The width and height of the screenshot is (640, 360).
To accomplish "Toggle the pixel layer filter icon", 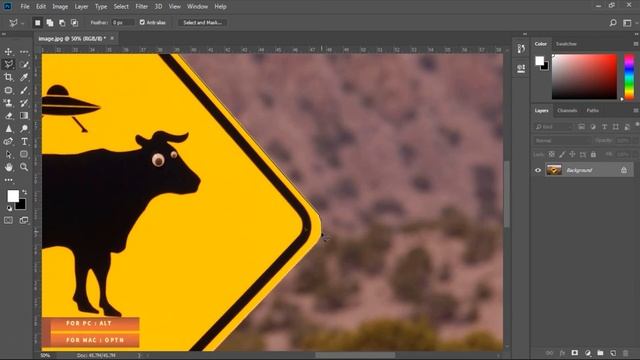I will [x=581, y=127].
